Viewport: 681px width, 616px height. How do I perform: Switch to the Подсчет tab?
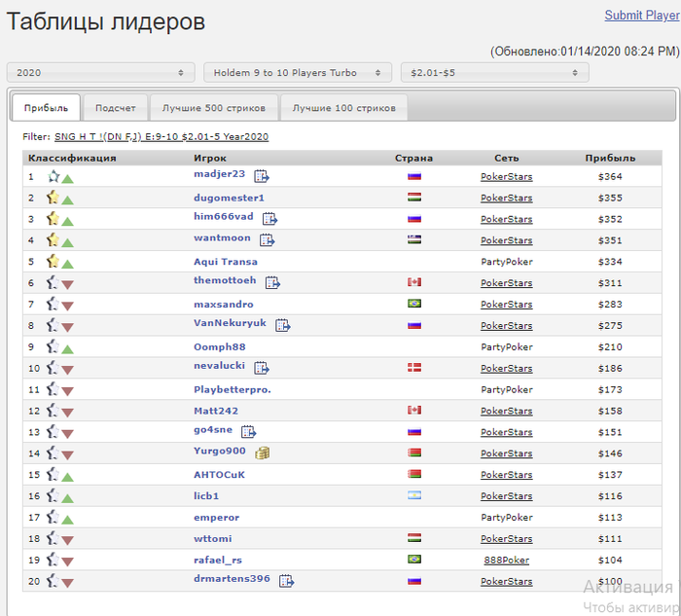pos(116,107)
